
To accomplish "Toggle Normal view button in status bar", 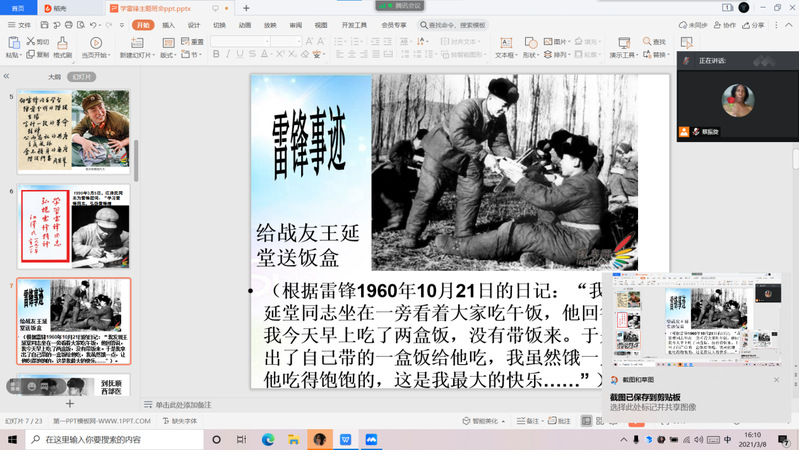I will click(x=587, y=420).
